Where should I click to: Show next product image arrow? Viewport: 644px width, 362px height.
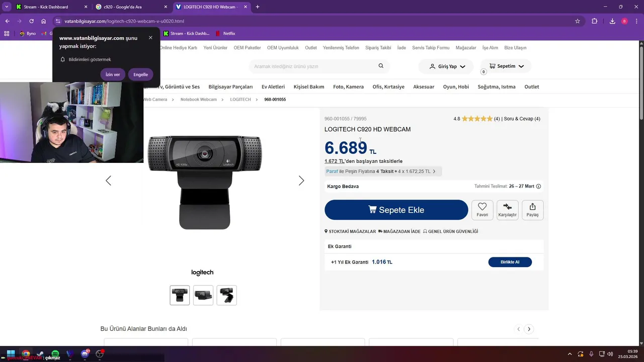coord(301,180)
